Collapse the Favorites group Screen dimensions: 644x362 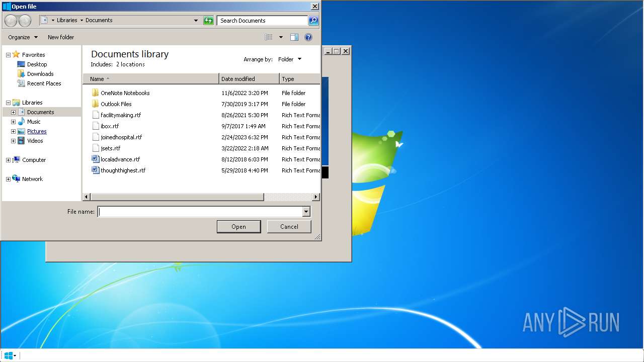pos(8,55)
